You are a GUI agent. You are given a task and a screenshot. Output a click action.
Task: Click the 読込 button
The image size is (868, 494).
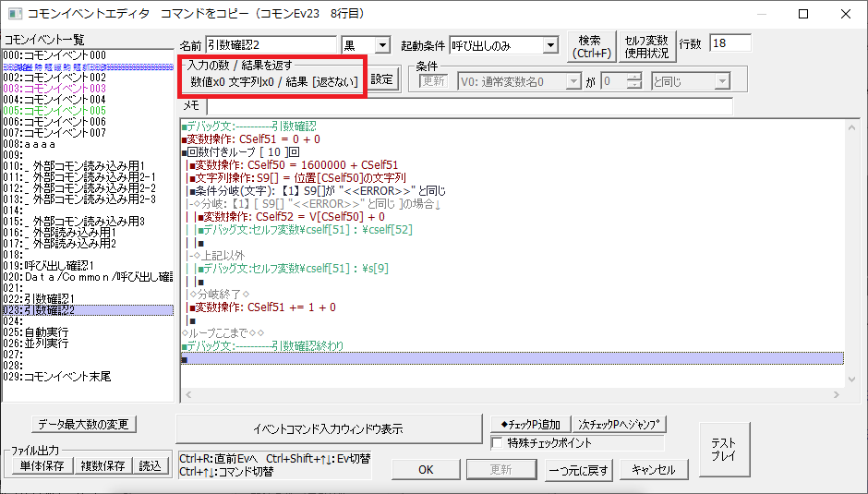150,465
